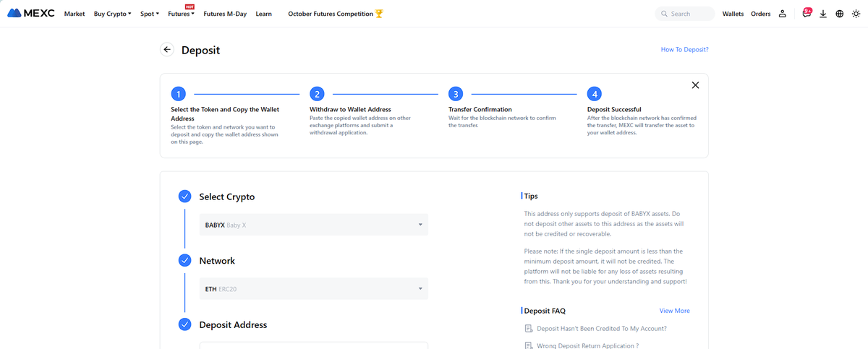868x349 pixels.
Task: Go back using the Deposit back arrow
Action: tap(167, 50)
